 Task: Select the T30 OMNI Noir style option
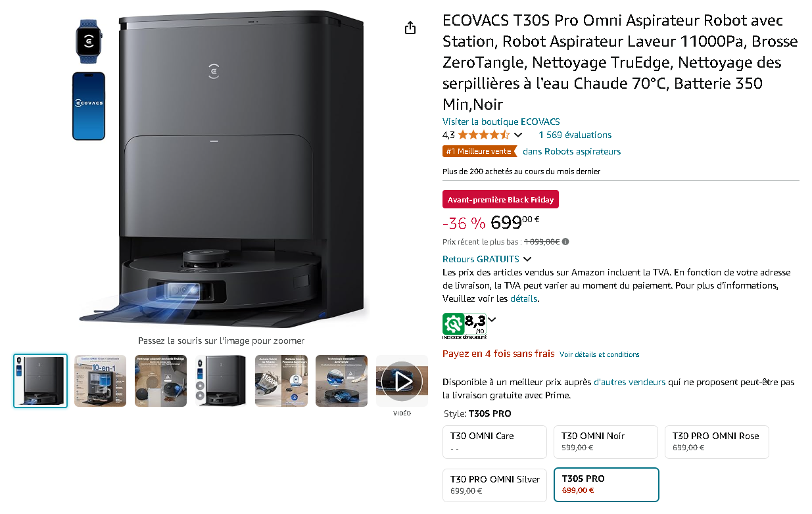coord(606,442)
